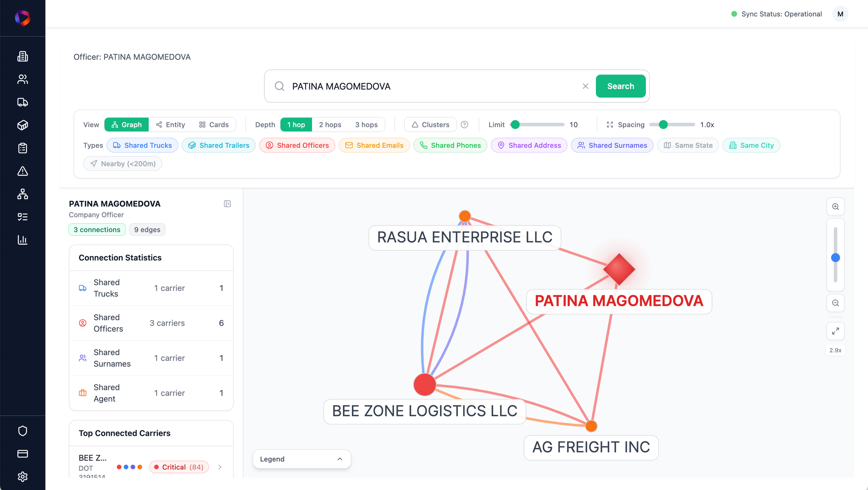Open the warning triangle alerts icon
This screenshot has height=490, width=868.
coord(23,171)
